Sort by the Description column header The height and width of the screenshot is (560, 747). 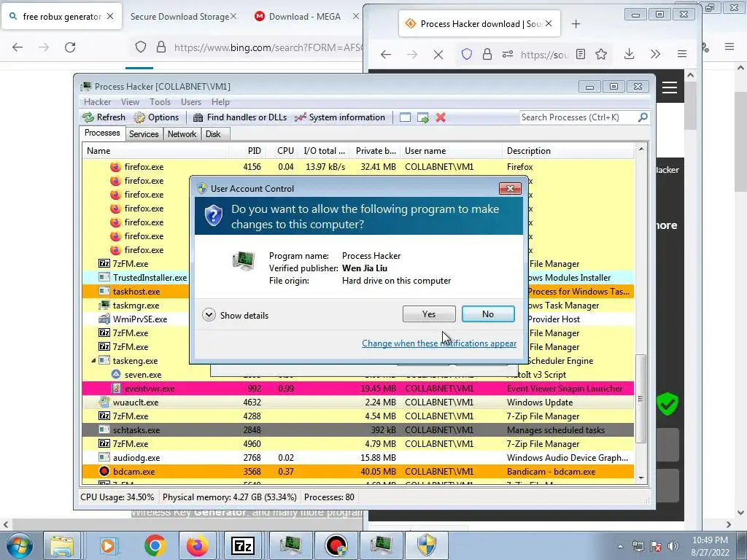click(x=568, y=151)
